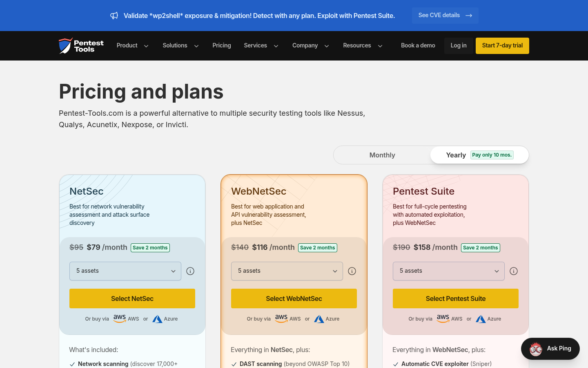Click Select WebNetSec button
This screenshot has height=368, width=588.
(x=294, y=298)
